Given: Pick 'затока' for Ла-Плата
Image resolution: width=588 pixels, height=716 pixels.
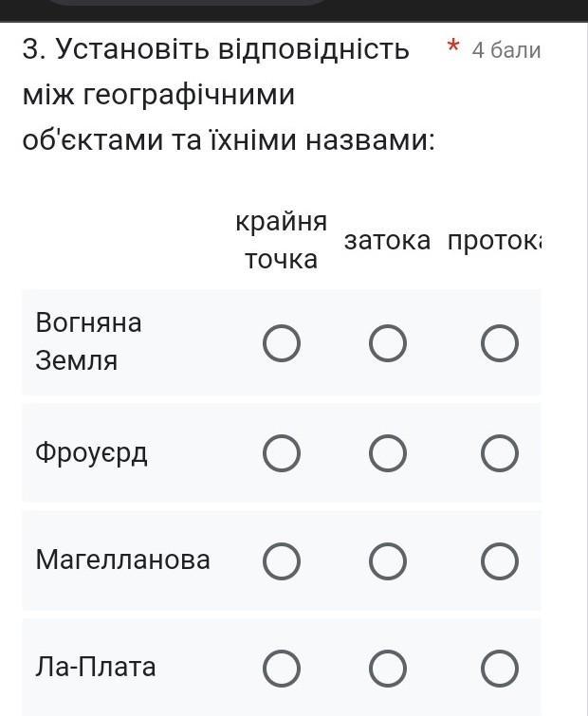Looking at the screenshot, I should [x=388, y=670].
